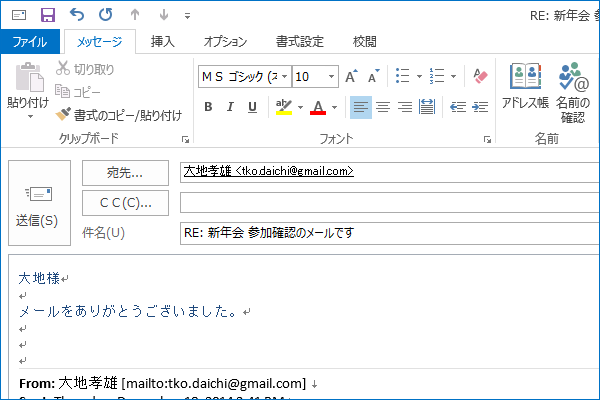Open the 書式設定 tab

coord(300,41)
